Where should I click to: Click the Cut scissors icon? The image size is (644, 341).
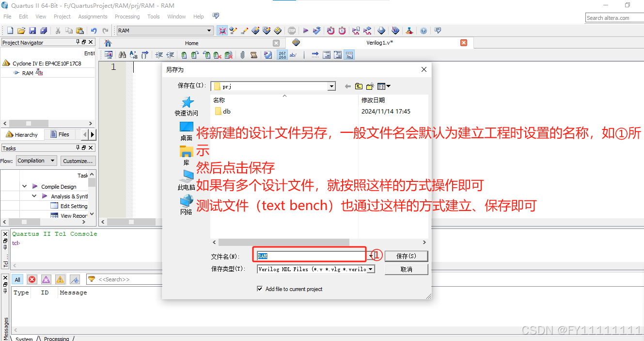(x=58, y=31)
